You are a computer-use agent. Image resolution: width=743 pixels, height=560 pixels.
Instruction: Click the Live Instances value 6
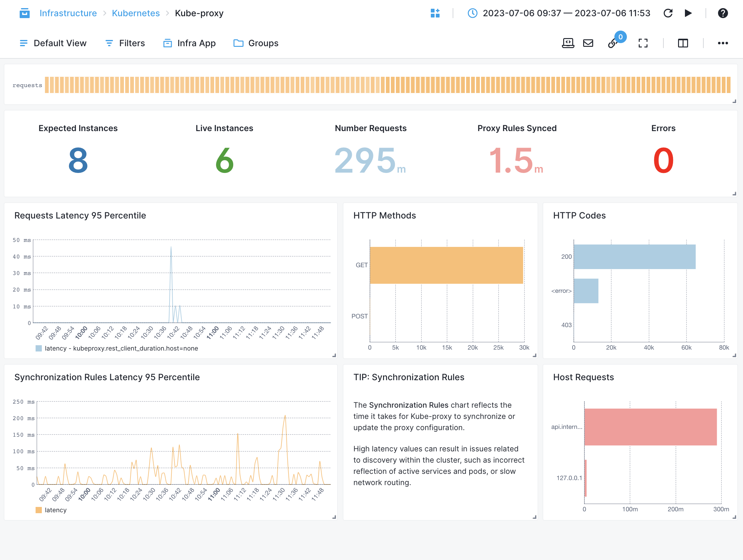pyautogui.click(x=224, y=160)
